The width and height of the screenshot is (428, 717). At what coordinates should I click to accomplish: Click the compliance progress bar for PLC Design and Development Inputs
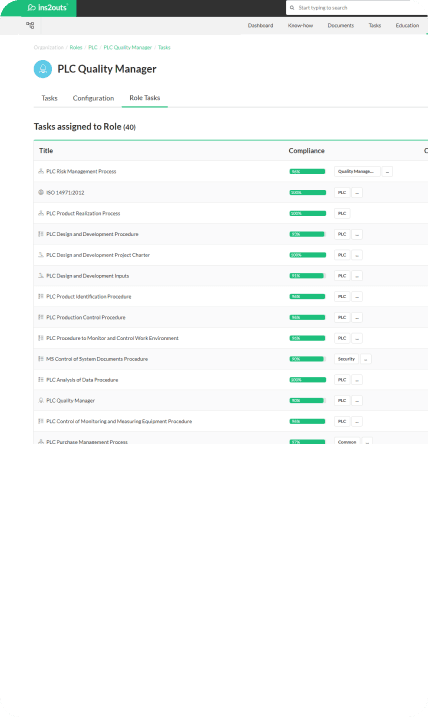click(308, 276)
